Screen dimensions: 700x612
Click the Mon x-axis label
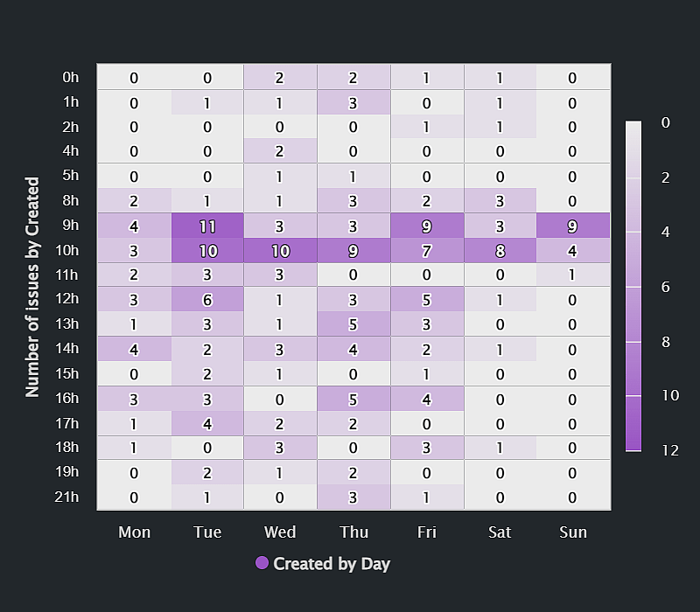[x=134, y=532]
